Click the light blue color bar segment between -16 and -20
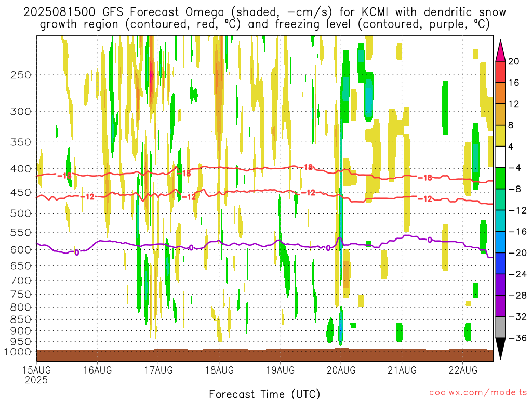Image resolution: width=532 pixels, height=399 pixels. click(x=500, y=242)
